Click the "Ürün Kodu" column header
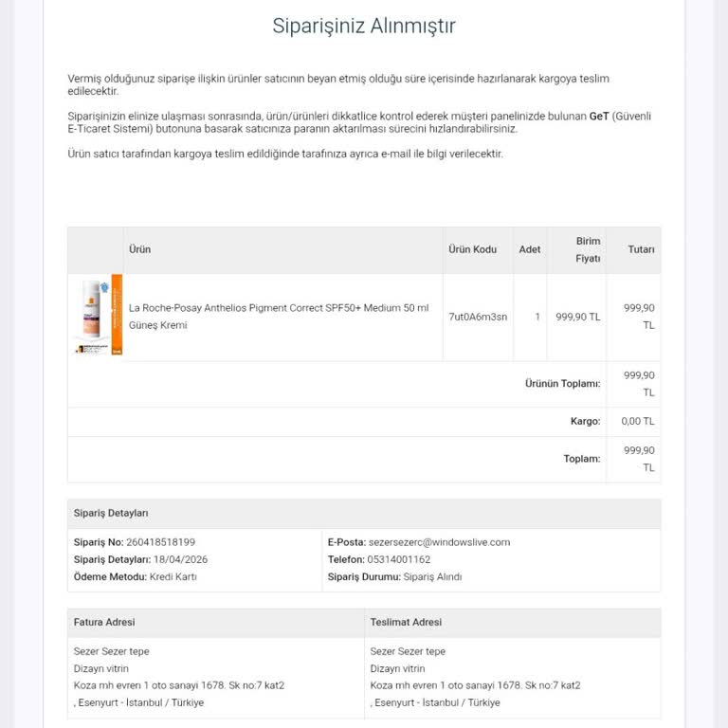 pos(472,249)
